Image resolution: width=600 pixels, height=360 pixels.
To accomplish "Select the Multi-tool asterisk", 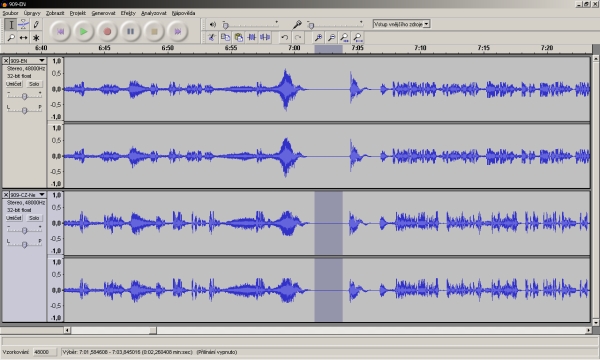I will point(36,37).
